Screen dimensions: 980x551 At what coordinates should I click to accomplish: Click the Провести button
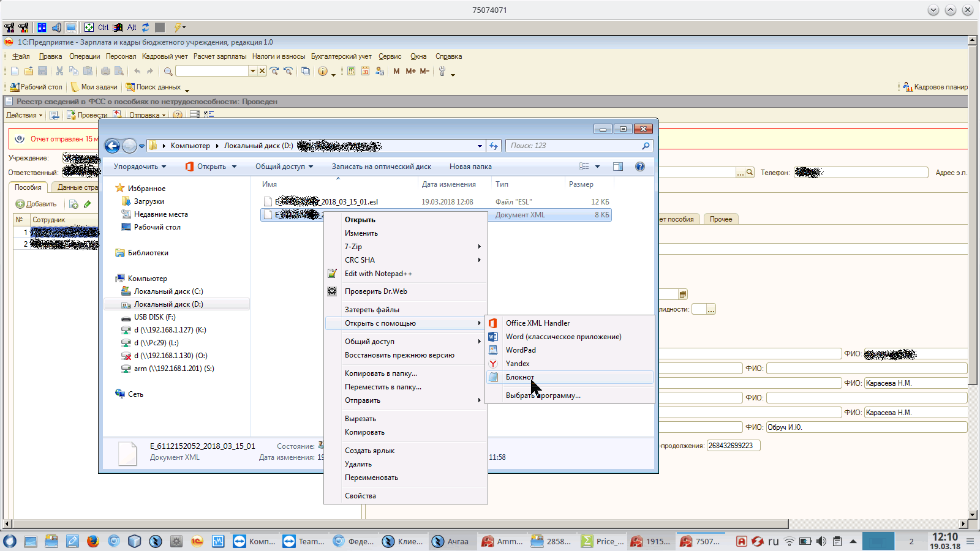coord(87,114)
